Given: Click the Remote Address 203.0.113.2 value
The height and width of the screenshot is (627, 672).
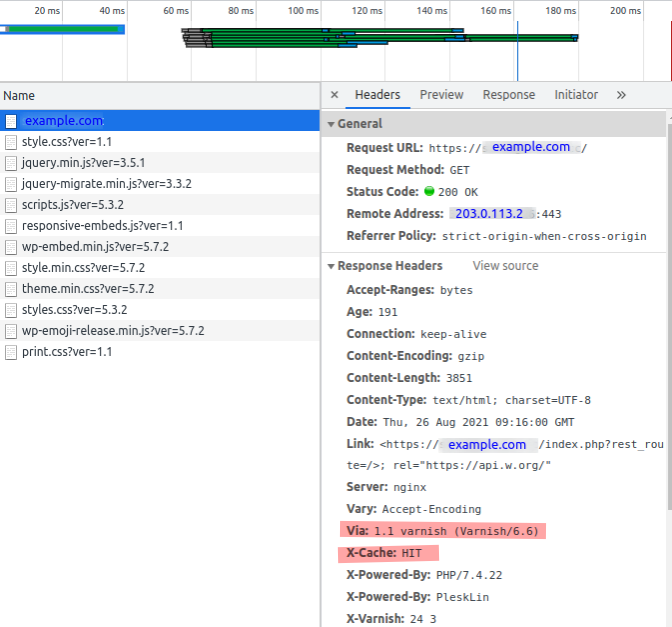Looking at the screenshot, I should [489, 213].
